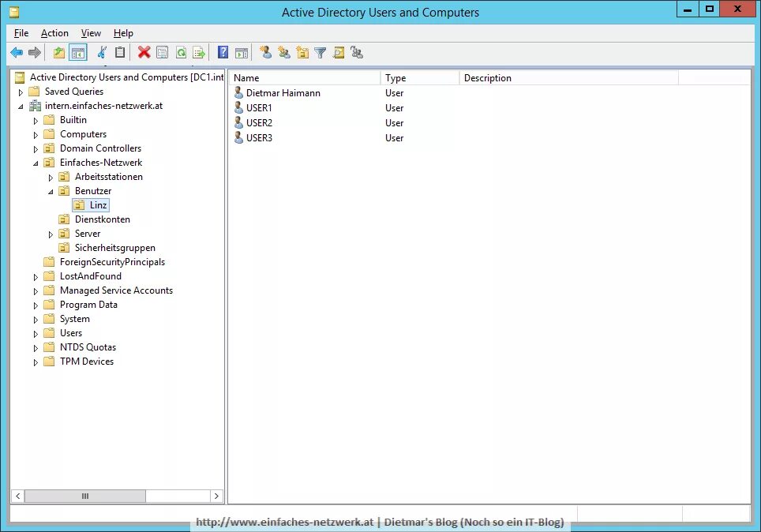Screen dimensions: 761x532
Task: Click the USER2 user icon
Action: coord(238,122)
